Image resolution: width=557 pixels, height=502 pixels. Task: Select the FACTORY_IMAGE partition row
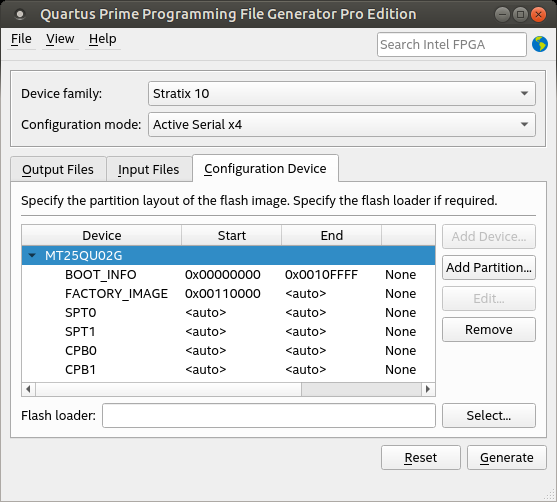pyautogui.click(x=228, y=294)
